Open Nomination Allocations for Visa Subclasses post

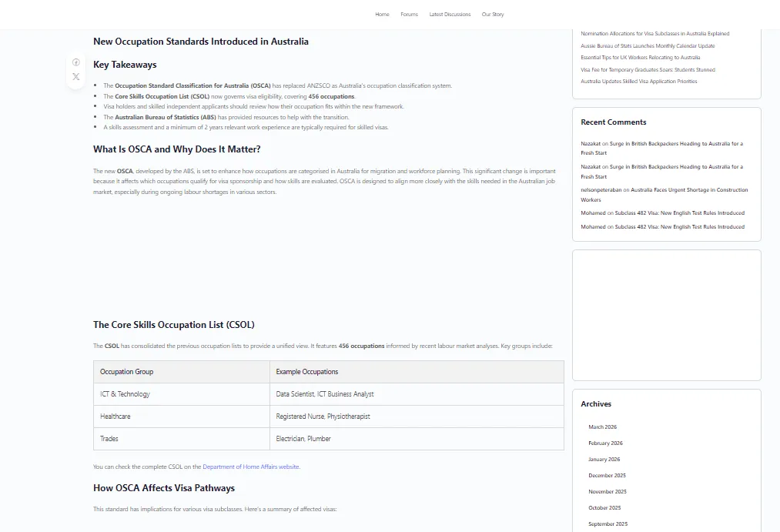654,34
